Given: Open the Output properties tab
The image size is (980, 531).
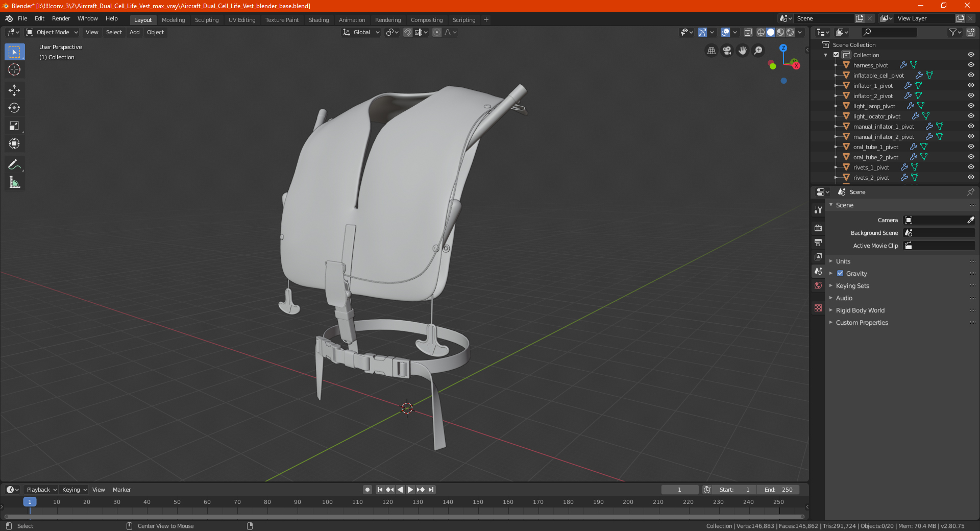Looking at the screenshot, I should pos(818,242).
